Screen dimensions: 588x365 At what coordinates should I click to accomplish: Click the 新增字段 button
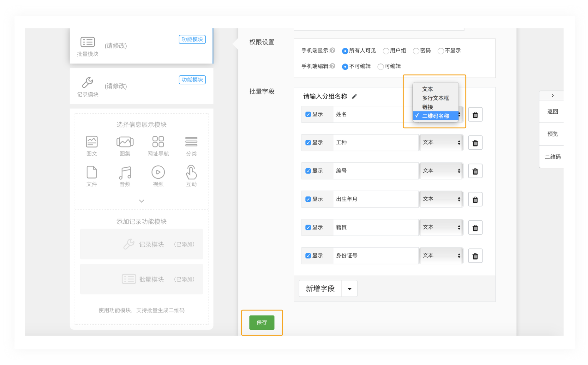320,289
